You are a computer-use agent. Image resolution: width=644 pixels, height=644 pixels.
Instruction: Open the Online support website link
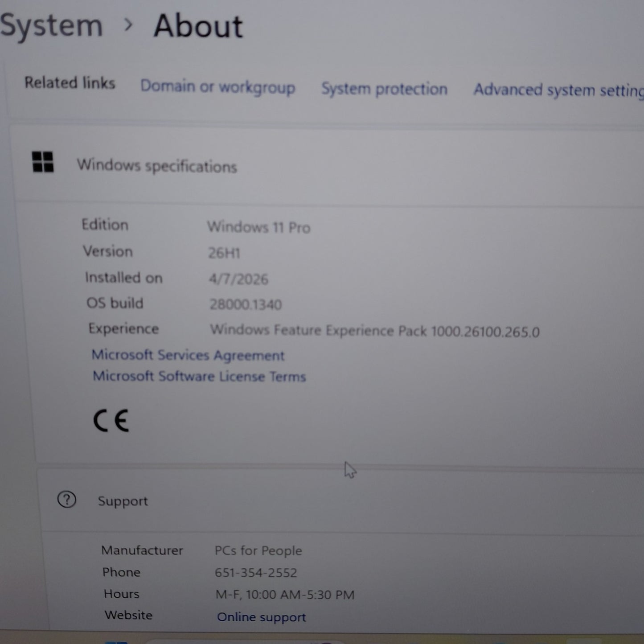point(261,617)
